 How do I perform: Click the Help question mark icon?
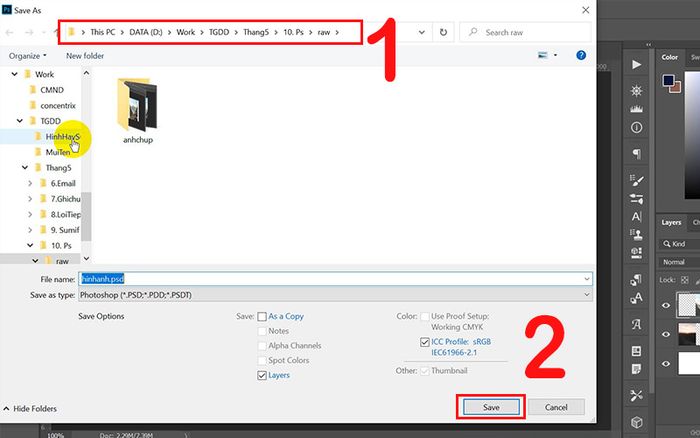click(581, 55)
